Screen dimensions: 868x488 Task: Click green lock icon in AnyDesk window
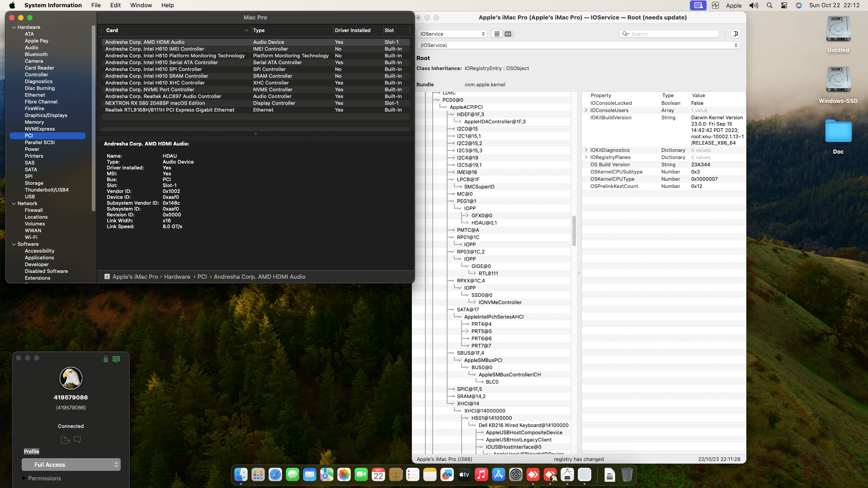point(106,359)
